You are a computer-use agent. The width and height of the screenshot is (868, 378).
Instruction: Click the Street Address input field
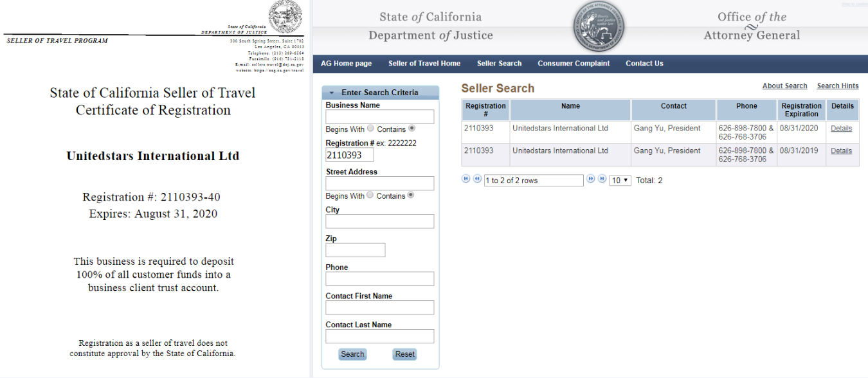coord(380,184)
